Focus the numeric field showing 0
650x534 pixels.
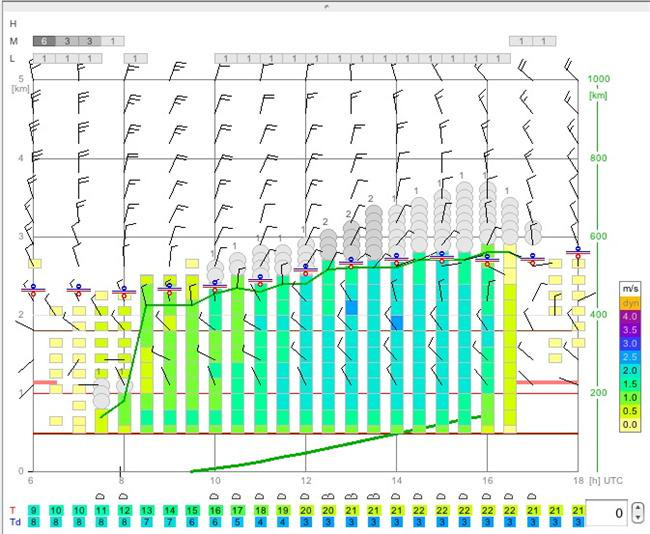click(x=609, y=513)
